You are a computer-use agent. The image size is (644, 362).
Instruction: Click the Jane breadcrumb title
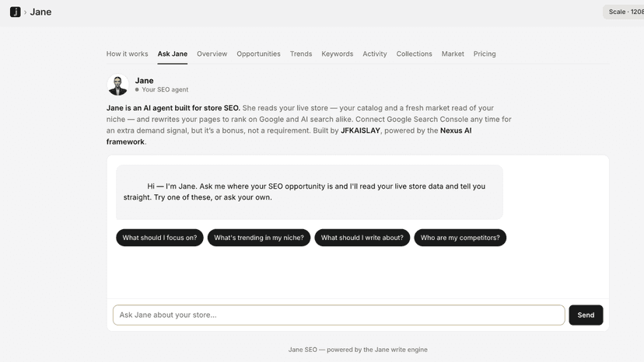coord(40,12)
